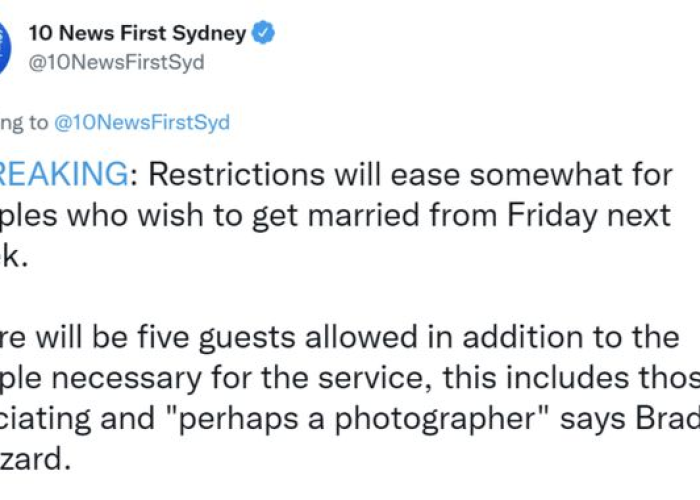700x500 pixels.
Task: Click the word "includes" in the tweet
Action: pyautogui.click(x=572, y=378)
